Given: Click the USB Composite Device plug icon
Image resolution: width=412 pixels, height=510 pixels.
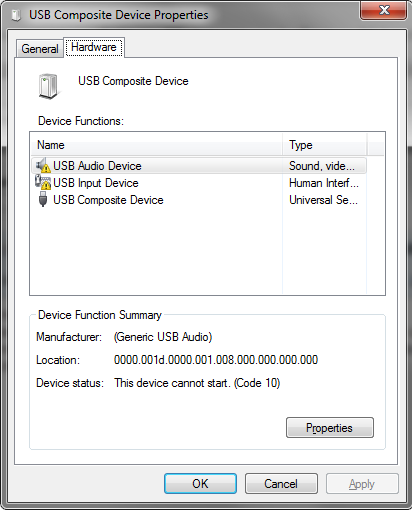Looking at the screenshot, I should 43,199.
